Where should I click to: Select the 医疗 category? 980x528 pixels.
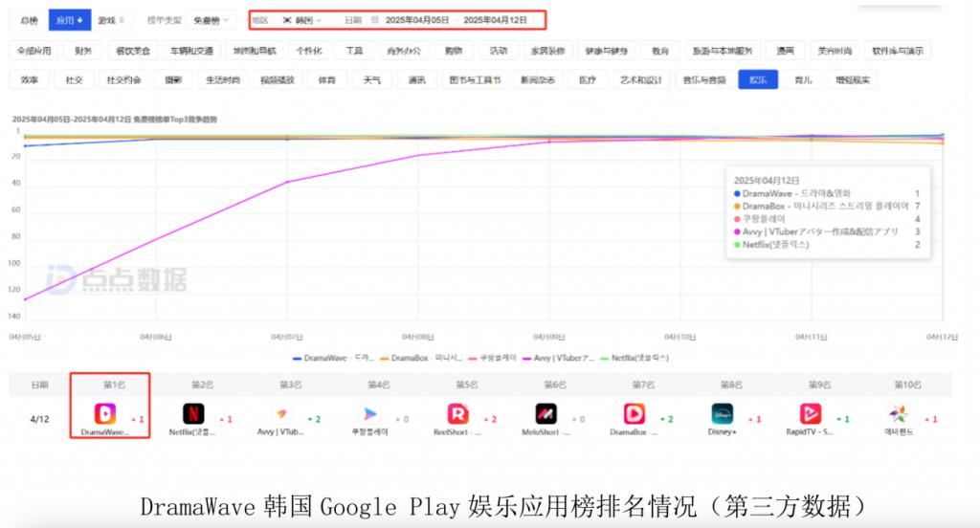point(588,80)
